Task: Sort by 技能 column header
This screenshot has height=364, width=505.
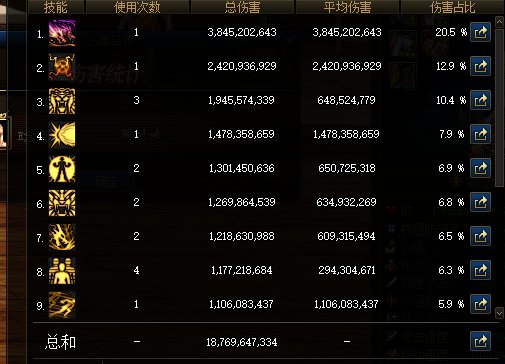Action: point(56,7)
